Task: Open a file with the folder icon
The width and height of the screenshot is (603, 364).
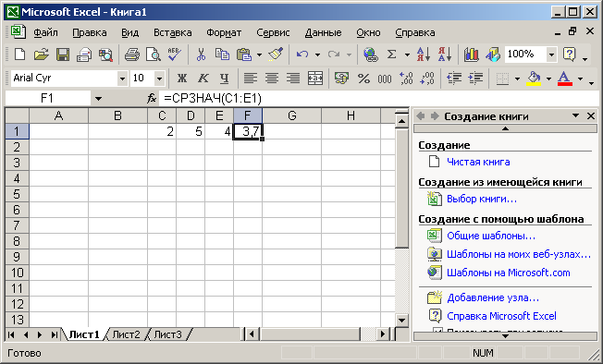Action: coord(41,55)
